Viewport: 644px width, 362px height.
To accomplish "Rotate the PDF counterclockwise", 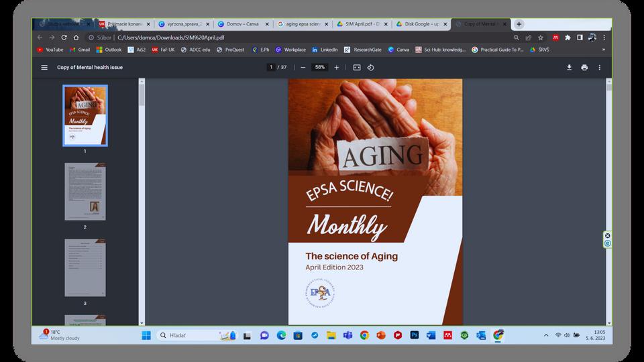I will coord(370,67).
